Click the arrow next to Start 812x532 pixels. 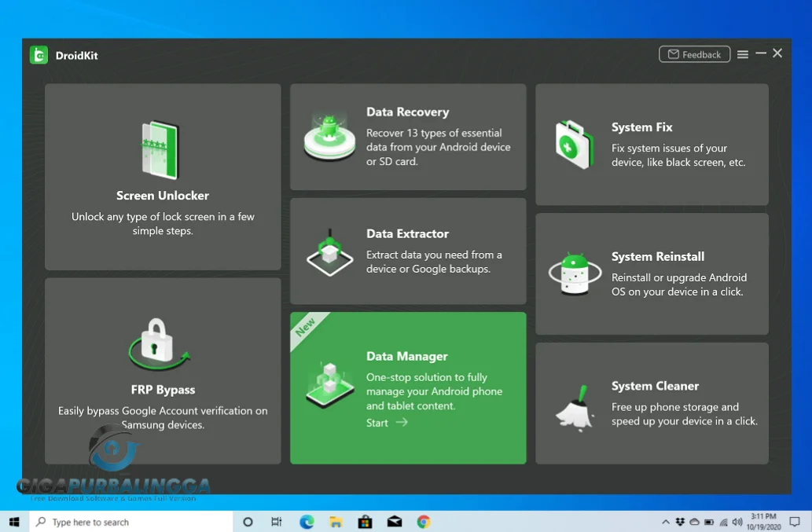coord(402,422)
